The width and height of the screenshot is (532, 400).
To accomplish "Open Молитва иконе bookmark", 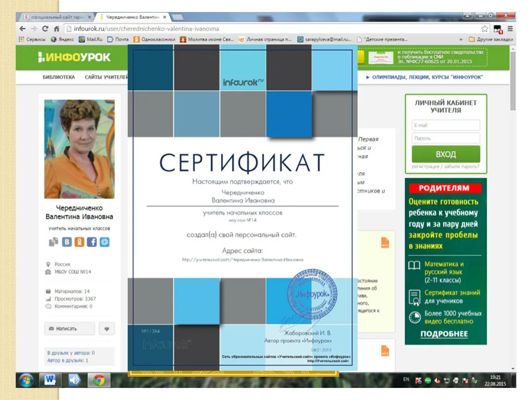I will tap(207, 39).
